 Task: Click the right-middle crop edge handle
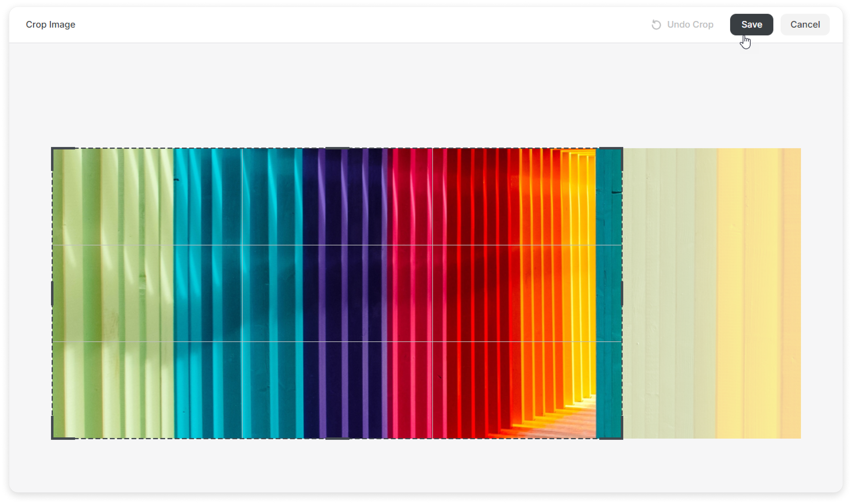[x=622, y=293]
